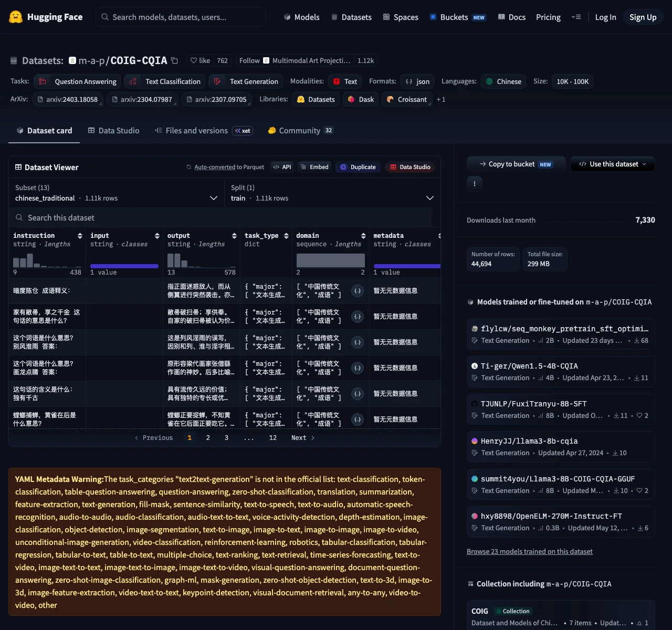
Task: Sort by the task_type column arrows
Action: coord(286,236)
